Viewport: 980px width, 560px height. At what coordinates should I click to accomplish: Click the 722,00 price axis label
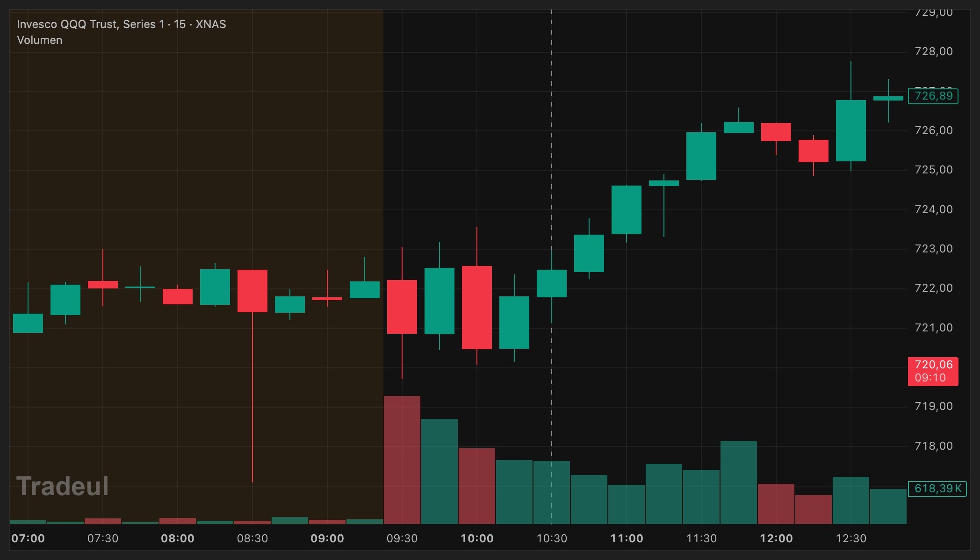(933, 288)
